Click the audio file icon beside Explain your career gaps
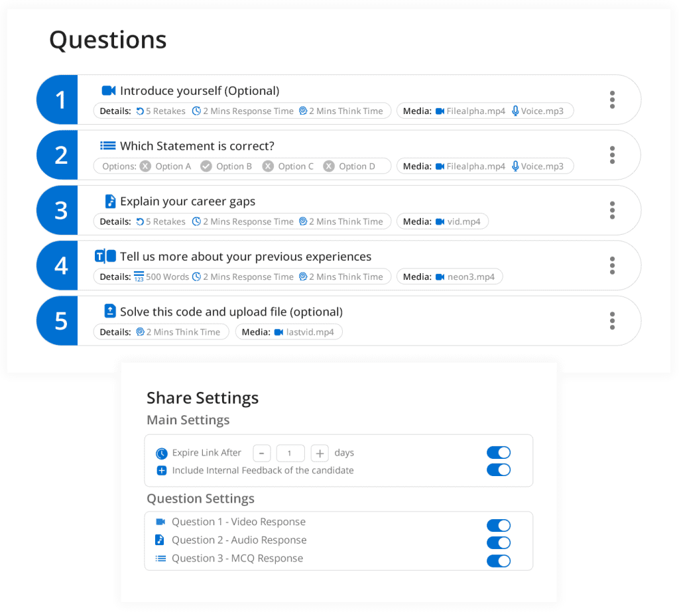This screenshot has height=616, width=679. (x=110, y=201)
